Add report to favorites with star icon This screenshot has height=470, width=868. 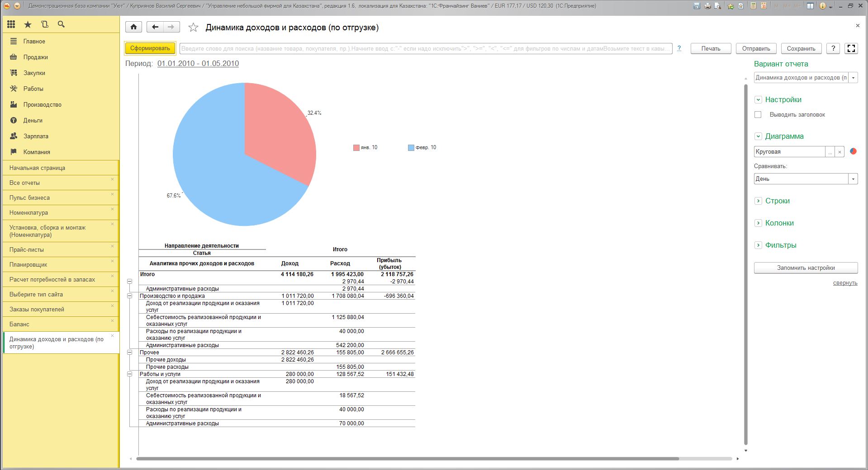pos(193,28)
